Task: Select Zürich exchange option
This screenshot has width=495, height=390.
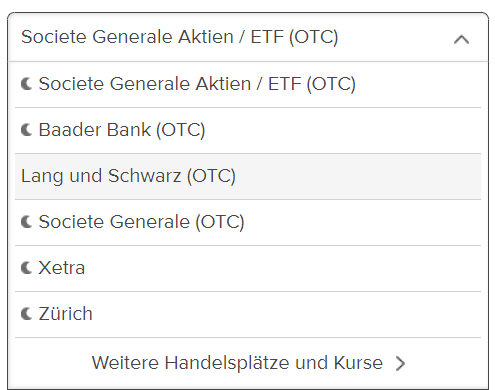Action: pos(248,314)
